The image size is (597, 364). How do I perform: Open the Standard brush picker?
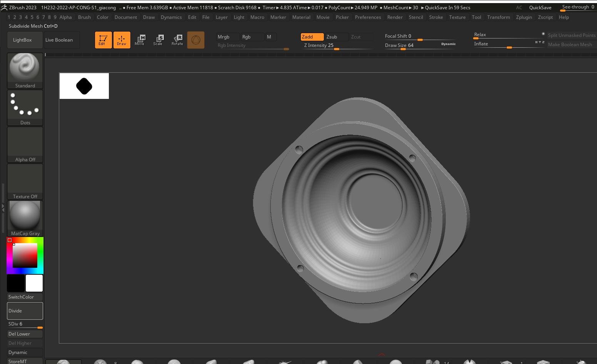pyautogui.click(x=25, y=71)
